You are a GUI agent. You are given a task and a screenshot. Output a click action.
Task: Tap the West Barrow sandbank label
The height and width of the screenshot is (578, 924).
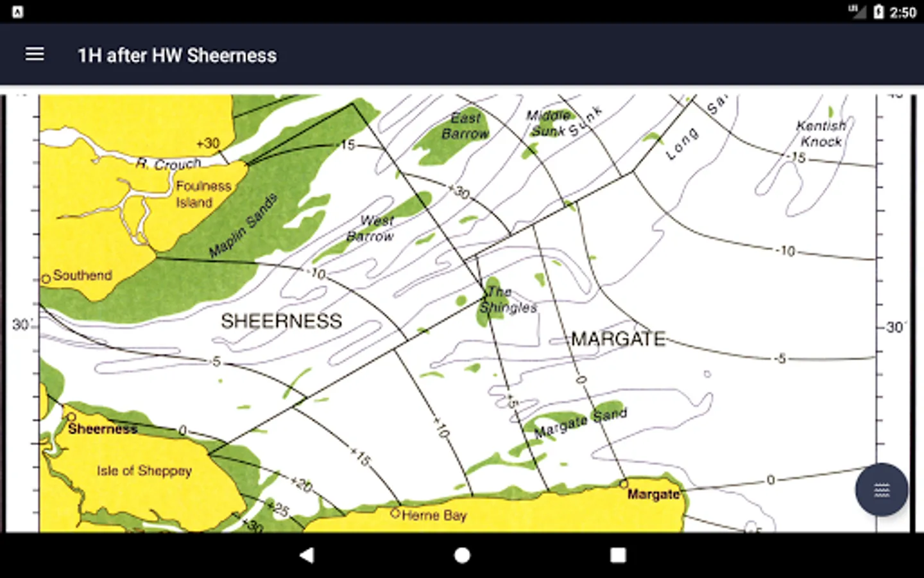click(x=370, y=229)
